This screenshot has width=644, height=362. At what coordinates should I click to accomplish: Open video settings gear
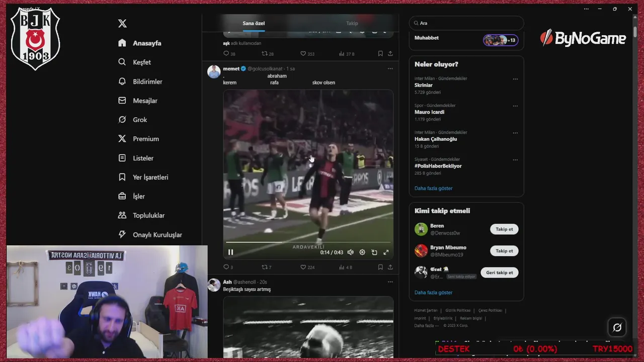coord(362,252)
